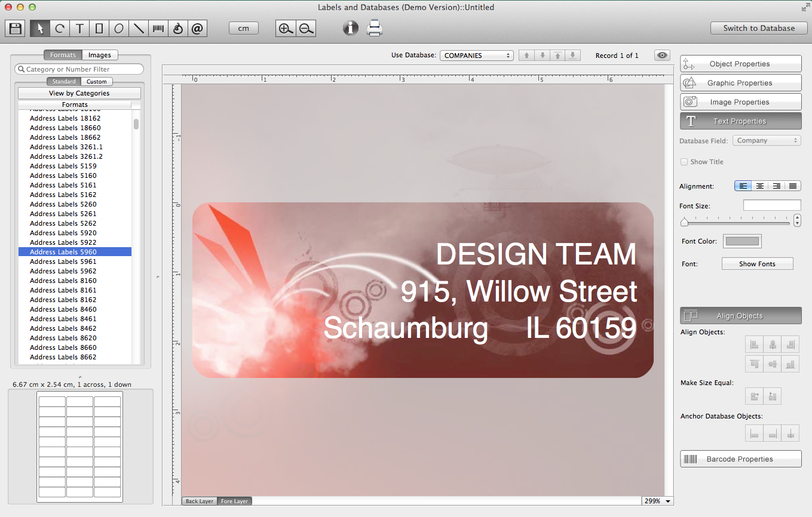
Task: Click the zoom in magnifier
Action: click(x=286, y=28)
